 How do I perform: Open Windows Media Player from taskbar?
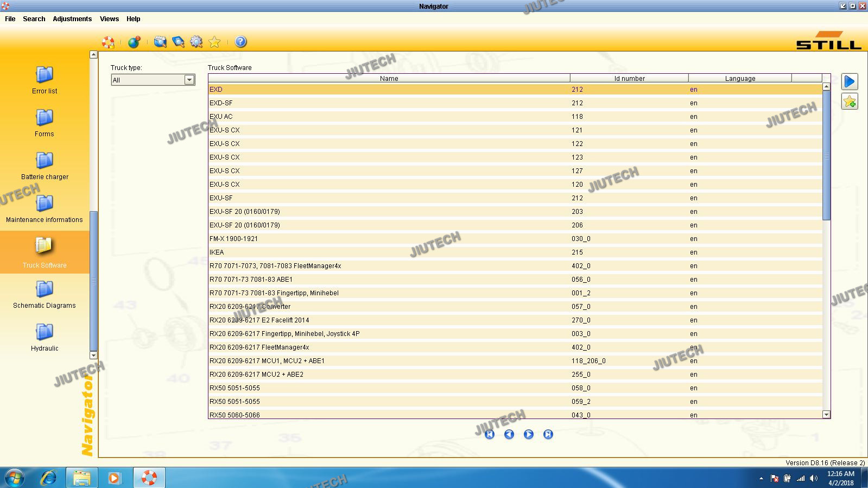[x=115, y=478]
